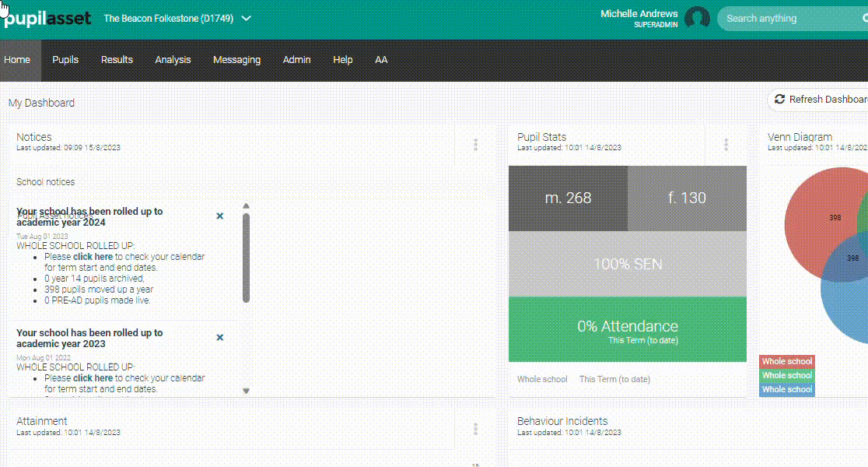This screenshot has width=868, height=467.
Task: Follow the 'click here' calendar link
Action: [x=93, y=256]
